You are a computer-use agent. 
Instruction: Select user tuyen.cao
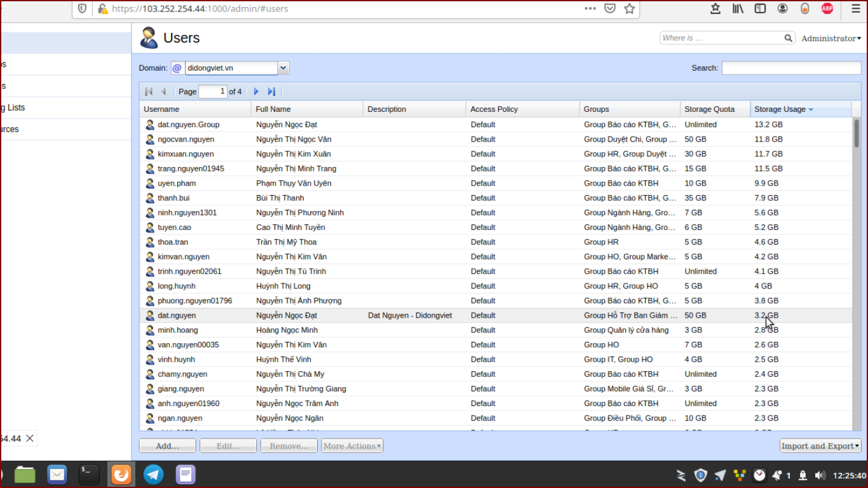(x=496, y=227)
